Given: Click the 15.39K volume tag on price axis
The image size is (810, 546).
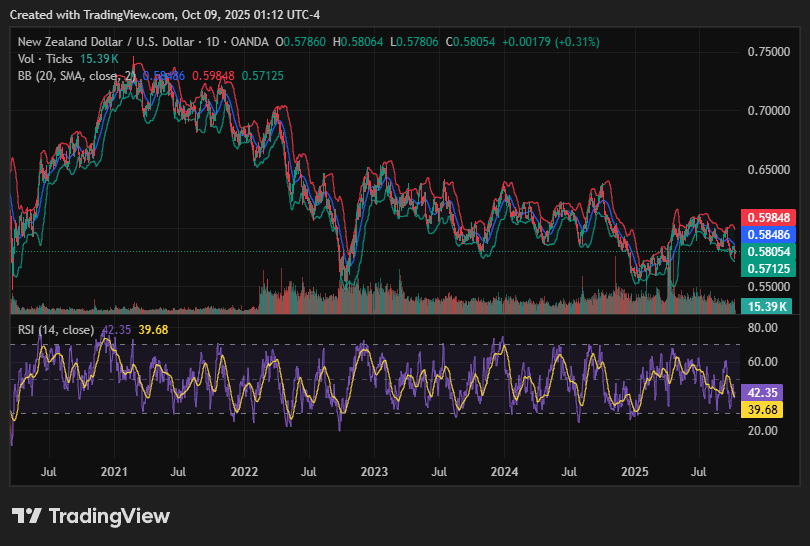Looking at the screenshot, I should (x=767, y=306).
